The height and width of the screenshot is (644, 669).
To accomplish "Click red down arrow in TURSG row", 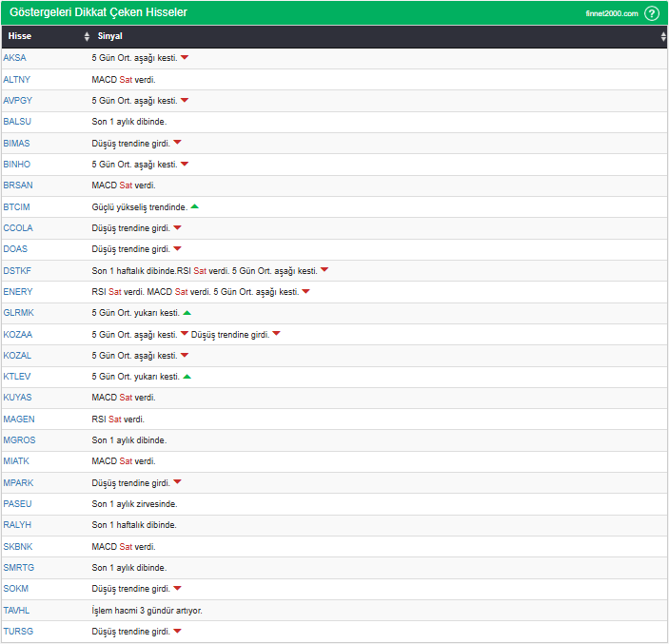I will click(x=177, y=631).
